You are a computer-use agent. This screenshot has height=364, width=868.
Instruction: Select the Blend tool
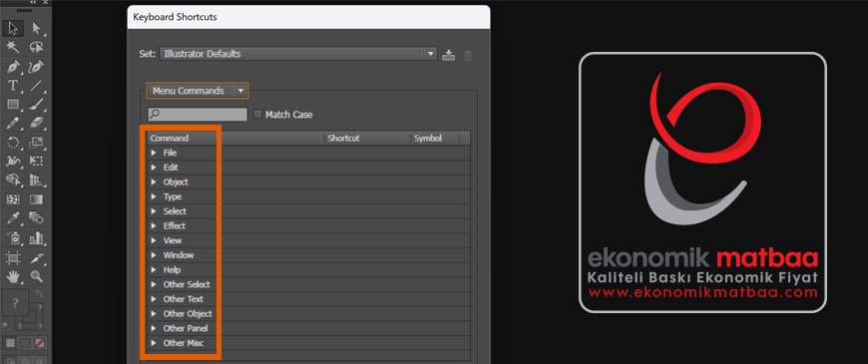37,218
